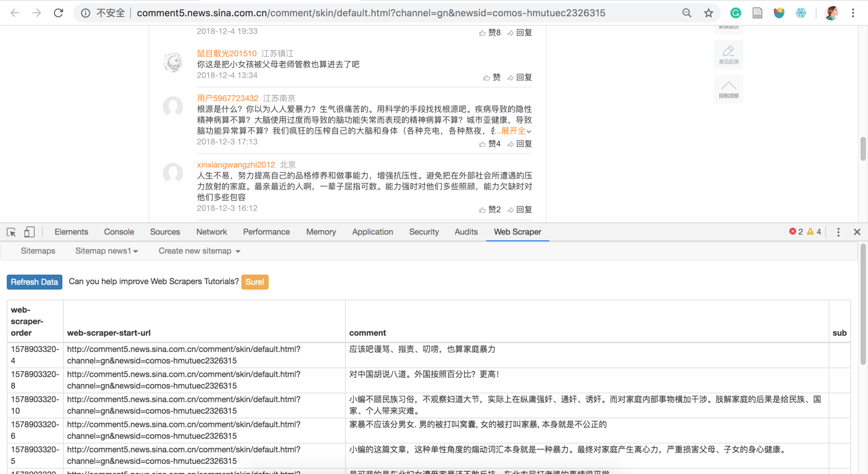This screenshot has width=868, height=474.
Task: Select the order cell 1578903320-10
Action: pyautogui.click(x=35, y=405)
